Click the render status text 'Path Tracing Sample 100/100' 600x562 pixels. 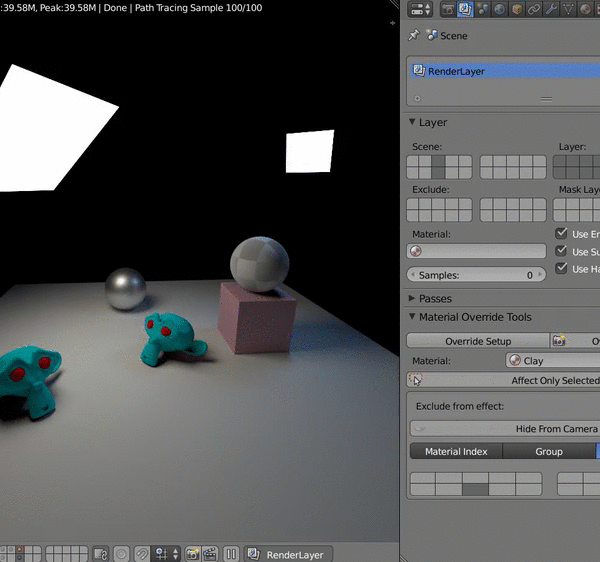tap(198, 8)
